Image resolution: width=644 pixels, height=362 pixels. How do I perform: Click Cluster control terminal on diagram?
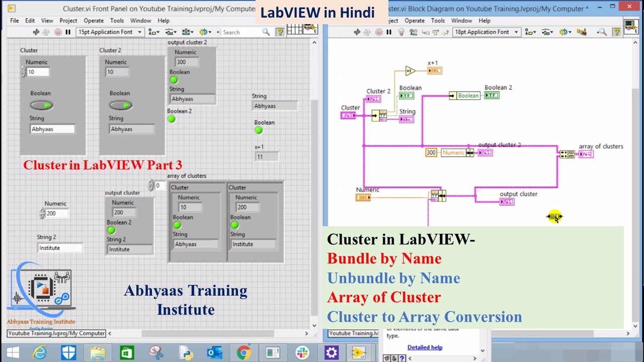tap(348, 116)
